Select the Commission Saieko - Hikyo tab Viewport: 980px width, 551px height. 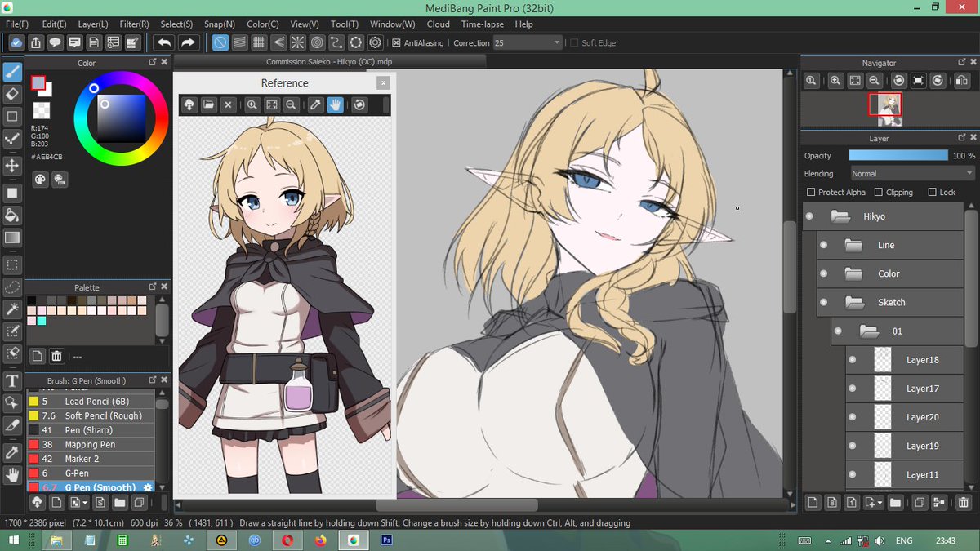(328, 60)
